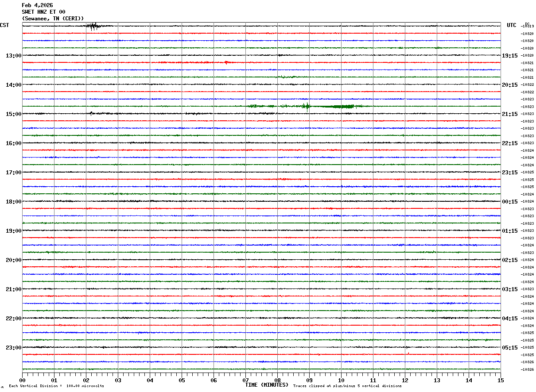Select the station code SWET HNZ ET 00
The height and width of the screenshot is (392, 536).
[43, 12]
